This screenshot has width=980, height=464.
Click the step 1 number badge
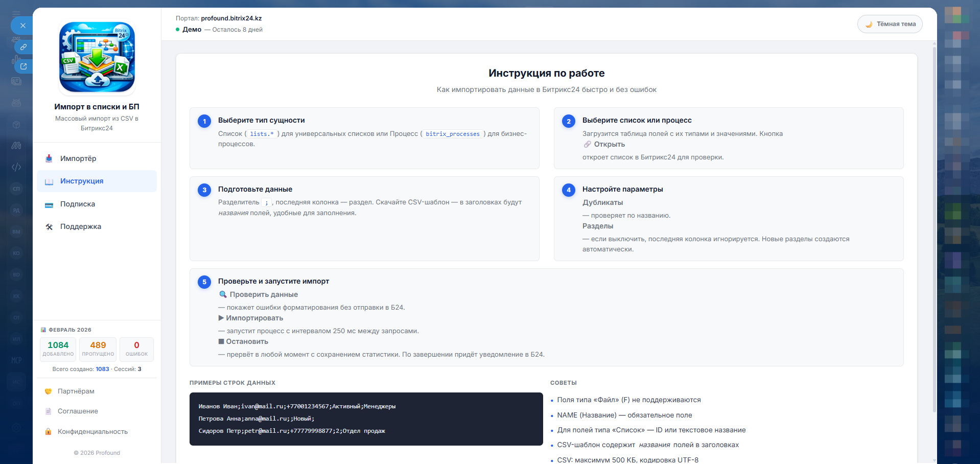[204, 121]
